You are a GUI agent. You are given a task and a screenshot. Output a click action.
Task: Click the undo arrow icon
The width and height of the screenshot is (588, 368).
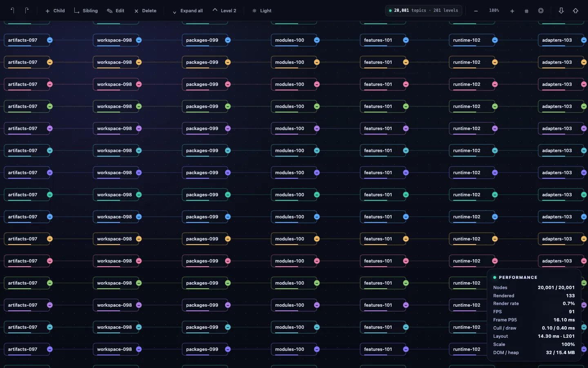(13, 11)
